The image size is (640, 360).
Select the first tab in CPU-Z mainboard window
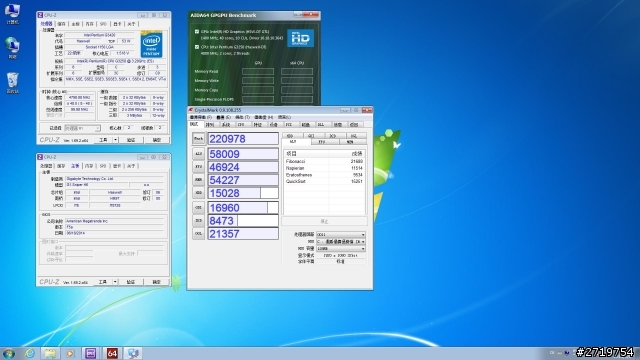[46, 166]
